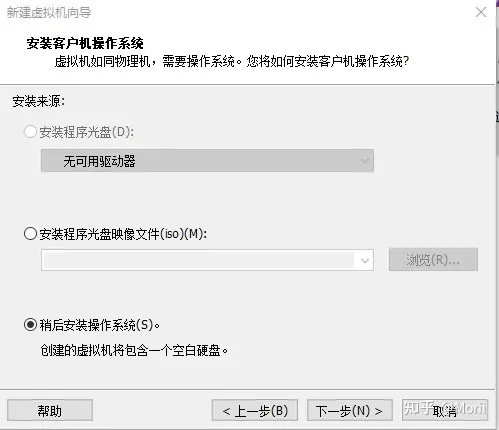Click the 安装程序光盘(D) label text
The height and width of the screenshot is (430, 499).
click(x=87, y=132)
